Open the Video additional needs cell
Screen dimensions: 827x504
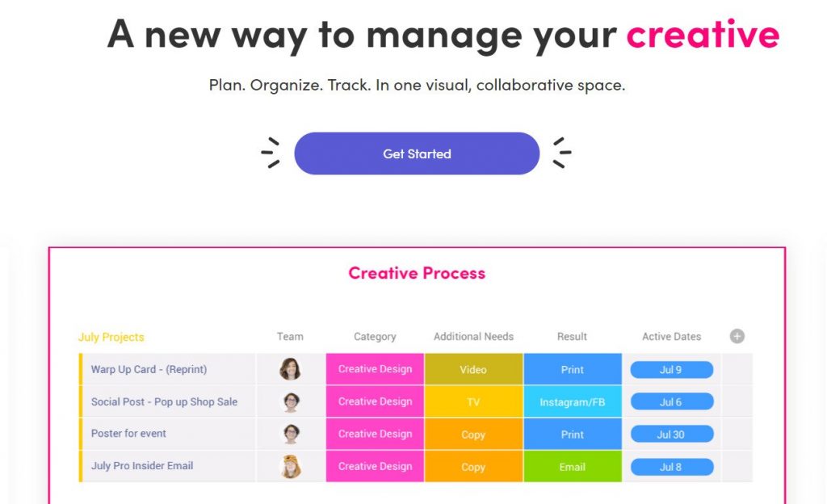[x=473, y=369]
